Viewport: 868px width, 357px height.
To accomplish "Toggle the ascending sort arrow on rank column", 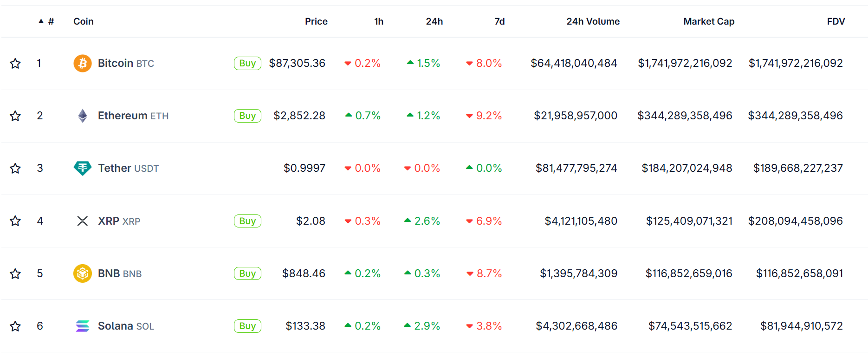I will pyautogui.click(x=41, y=21).
